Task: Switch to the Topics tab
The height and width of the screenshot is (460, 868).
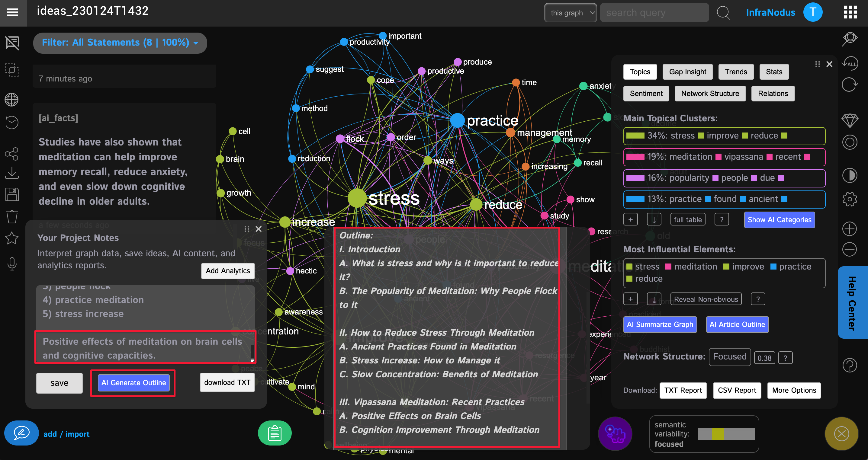Action: point(640,72)
